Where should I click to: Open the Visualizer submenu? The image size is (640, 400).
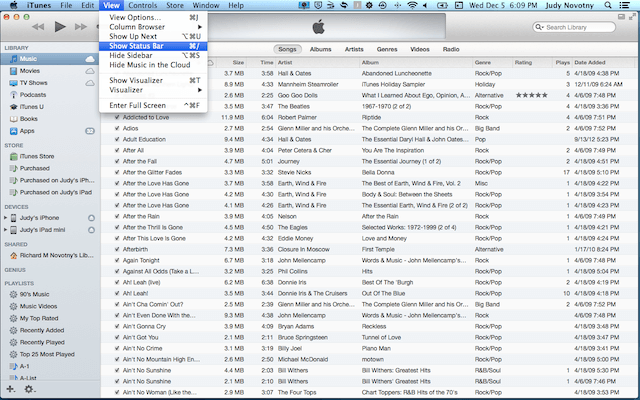tap(153, 90)
